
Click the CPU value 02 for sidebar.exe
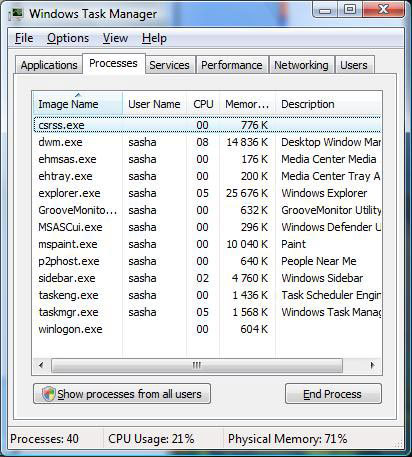(202, 278)
